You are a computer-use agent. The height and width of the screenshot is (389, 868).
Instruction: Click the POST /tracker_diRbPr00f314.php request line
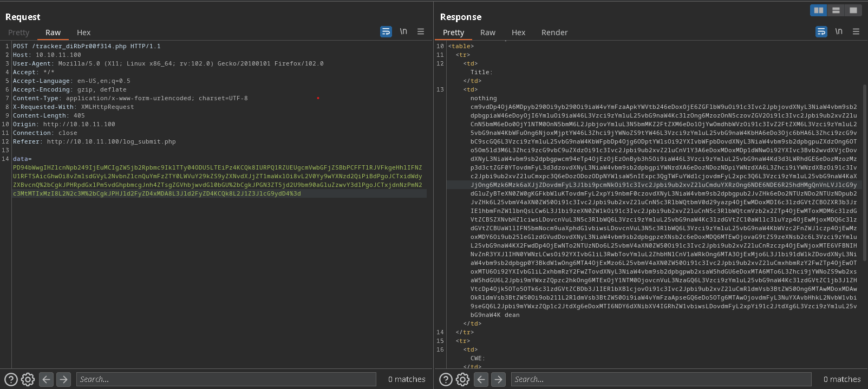pyautogui.click(x=87, y=46)
